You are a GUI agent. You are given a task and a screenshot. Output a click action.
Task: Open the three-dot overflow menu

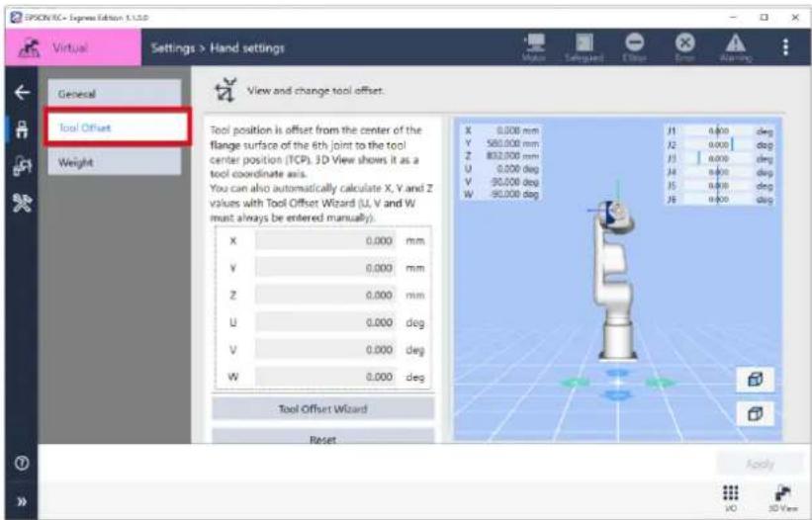pos(785,47)
